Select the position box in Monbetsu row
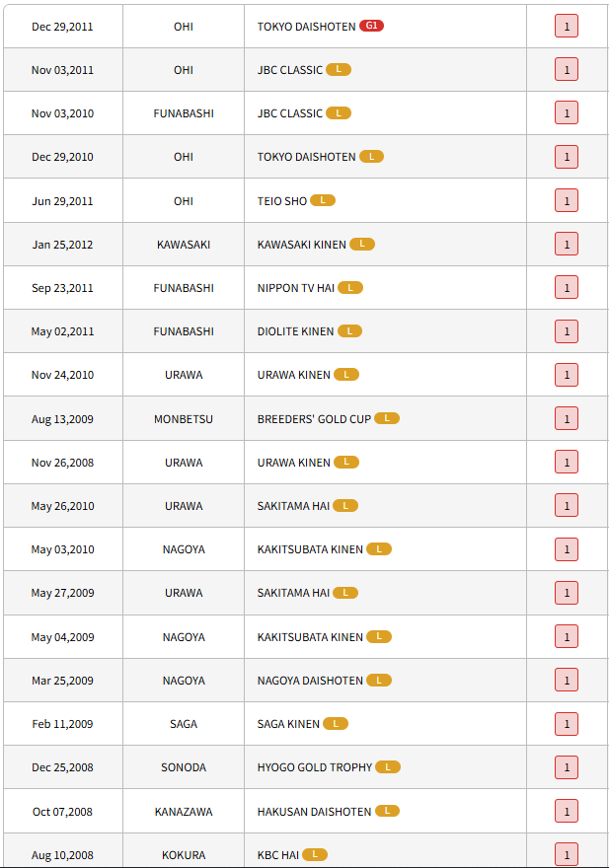Image resolution: width=609 pixels, height=868 pixels. coord(567,419)
